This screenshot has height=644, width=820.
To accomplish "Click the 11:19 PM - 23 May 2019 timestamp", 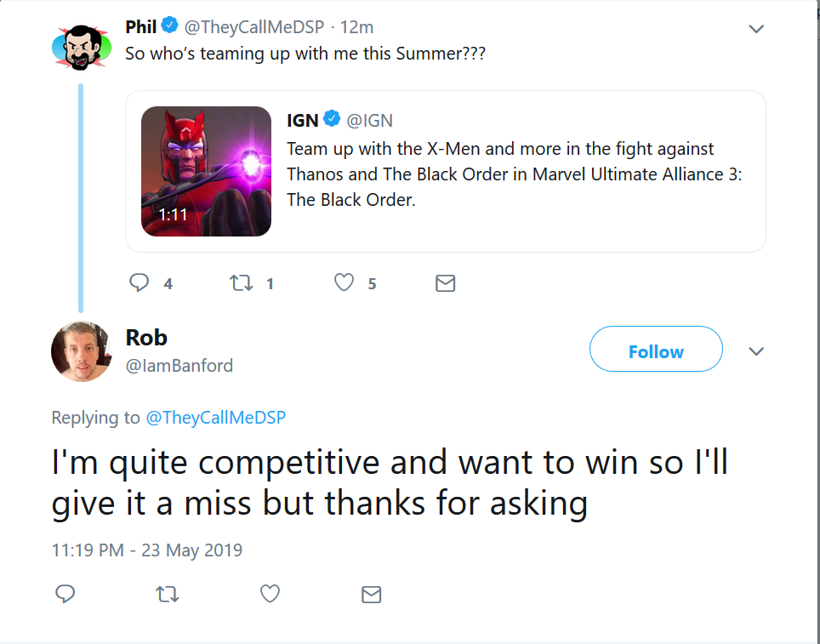I will (x=147, y=550).
